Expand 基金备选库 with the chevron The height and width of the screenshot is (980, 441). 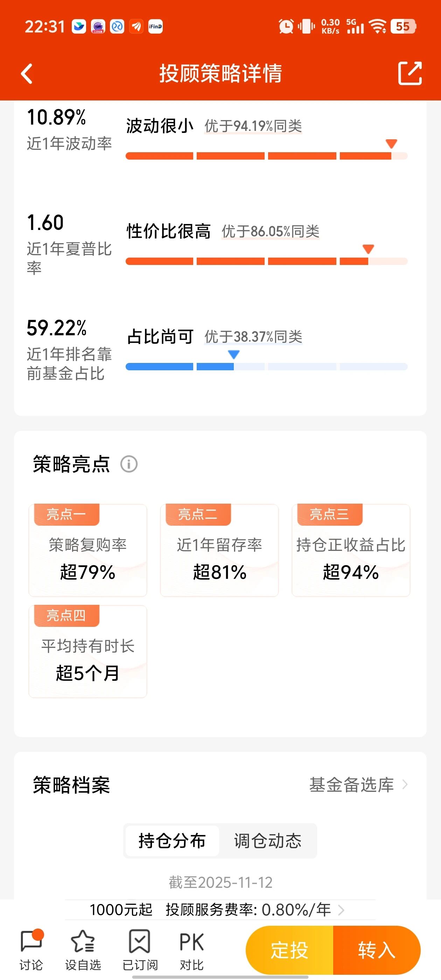tap(405, 785)
